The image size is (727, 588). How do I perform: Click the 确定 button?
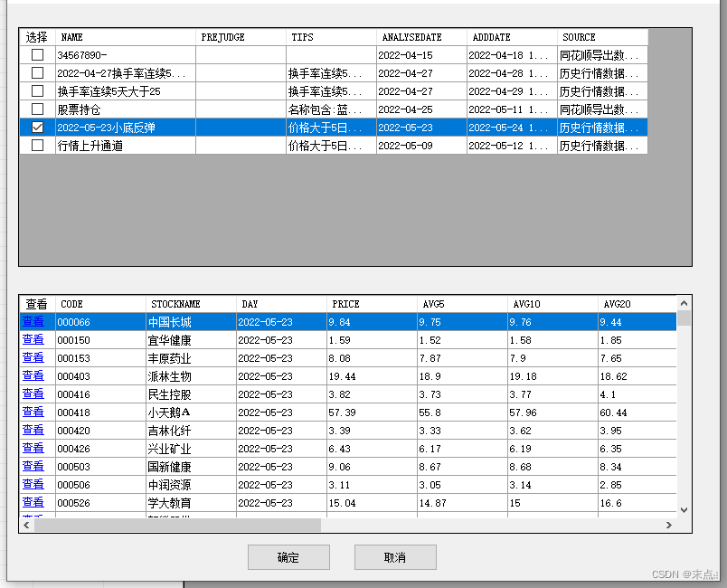[288, 557]
